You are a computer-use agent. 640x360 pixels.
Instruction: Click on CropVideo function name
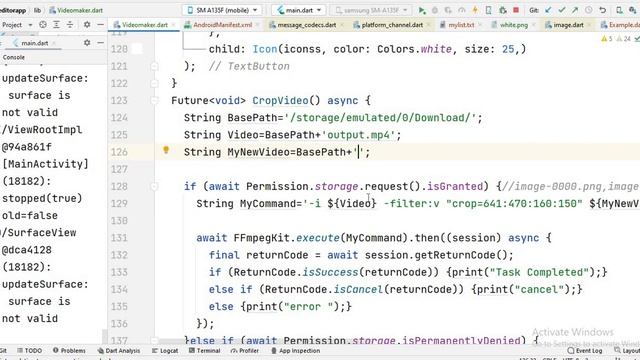[280, 101]
